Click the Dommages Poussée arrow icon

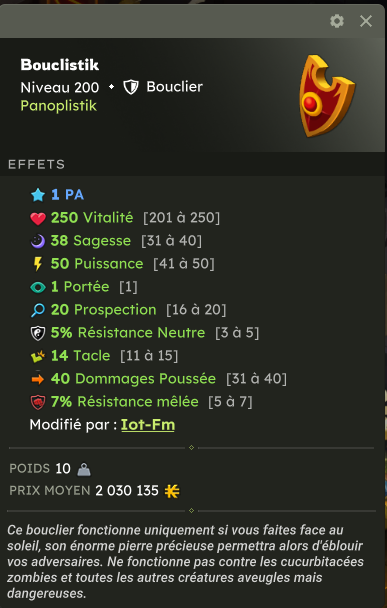click(38, 379)
